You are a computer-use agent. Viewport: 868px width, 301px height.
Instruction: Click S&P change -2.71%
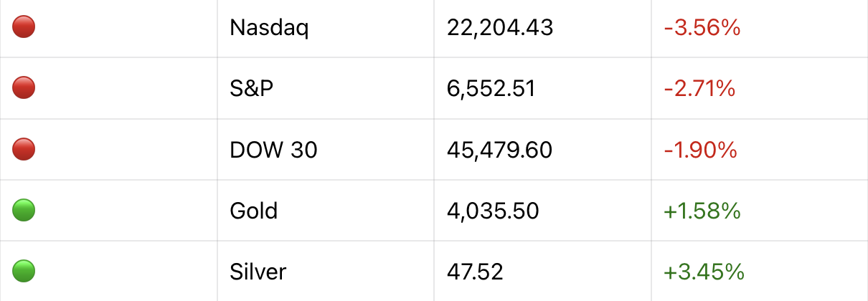point(699,89)
